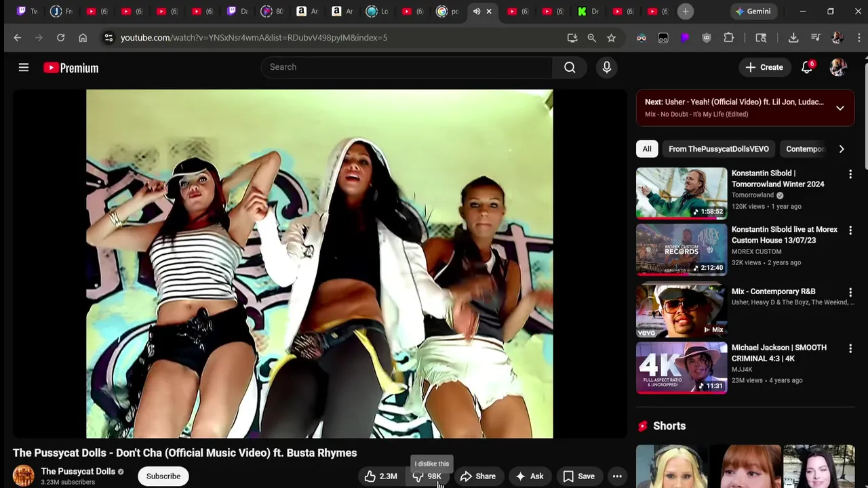The width and height of the screenshot is (868, 488).
Task: Open media controls music-note icon
Action: click(816, 38)
